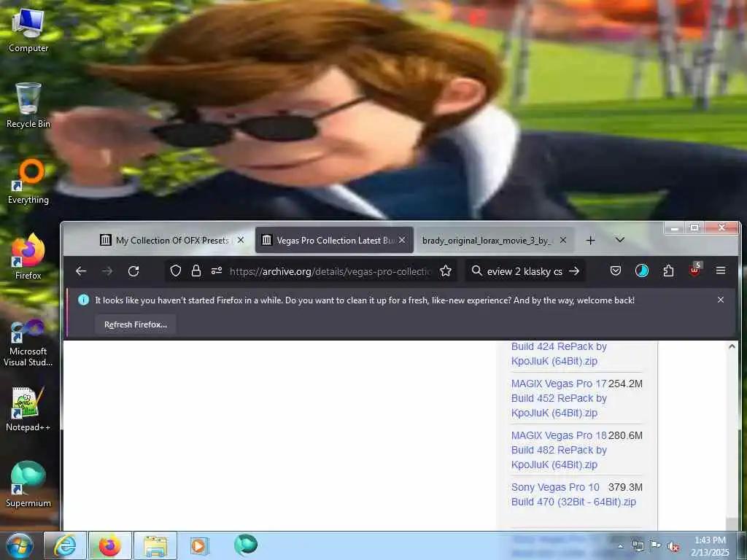
Task: Open a new tab with the plus button
Action: [591, 241]
